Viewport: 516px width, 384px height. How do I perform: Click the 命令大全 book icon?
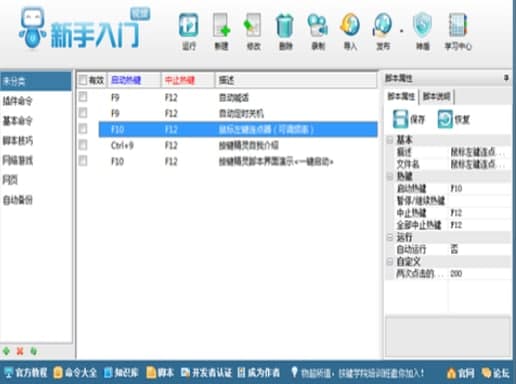coord(58,373)
